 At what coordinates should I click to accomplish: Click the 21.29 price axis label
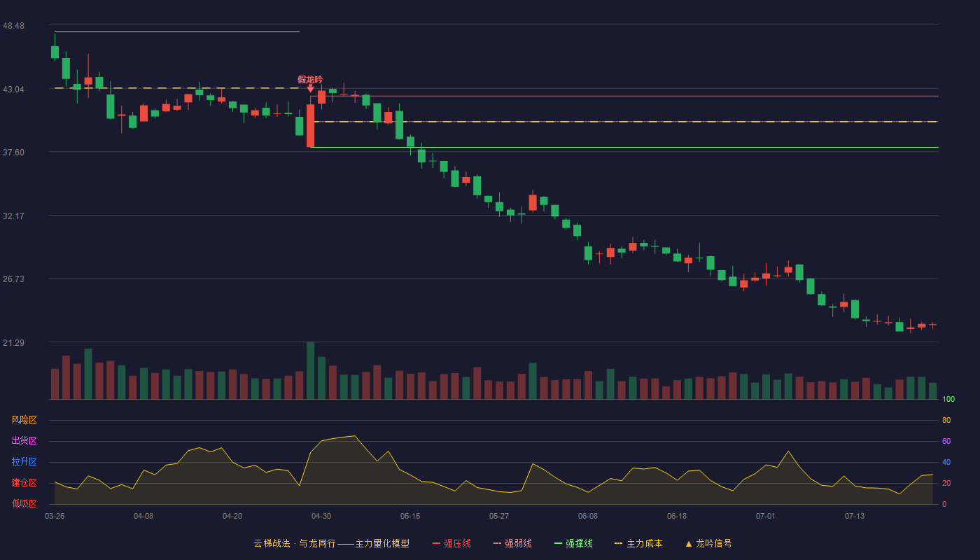click(13, 343)
